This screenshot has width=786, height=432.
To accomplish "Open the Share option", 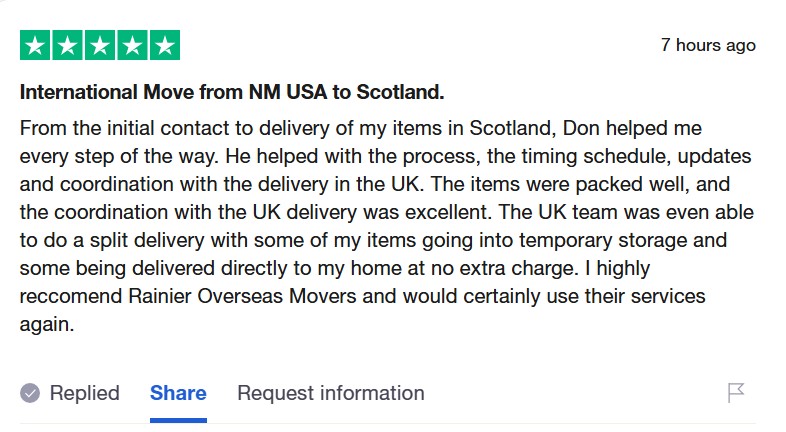I will (178, 393).
